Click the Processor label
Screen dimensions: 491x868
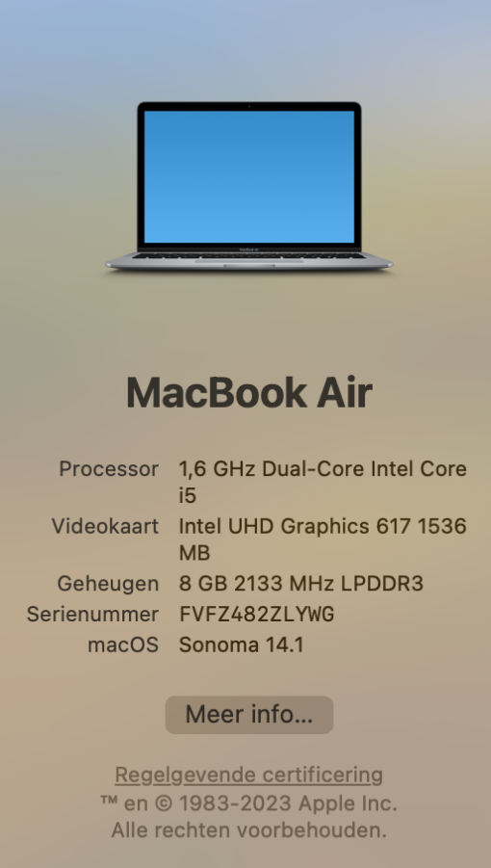(x=109, y=469)
